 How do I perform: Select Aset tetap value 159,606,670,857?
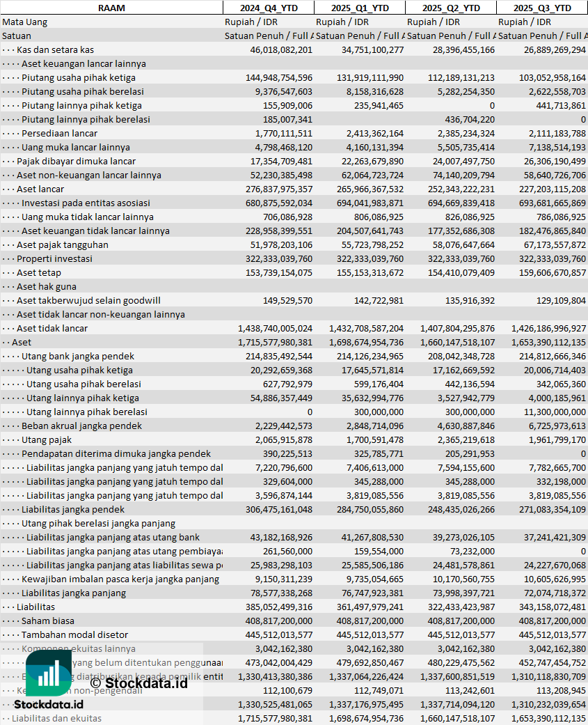(x=553, y=273)
